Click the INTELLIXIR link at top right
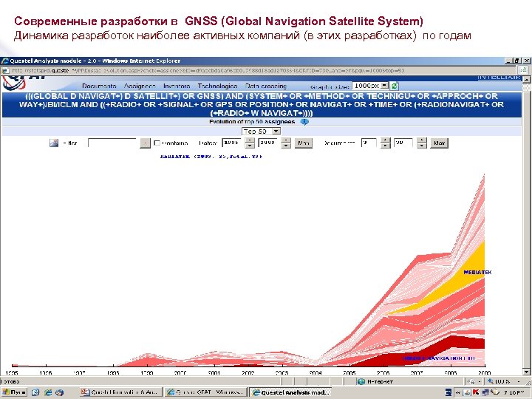The width and height of the screenshot is (532, 399). [499, 78]
